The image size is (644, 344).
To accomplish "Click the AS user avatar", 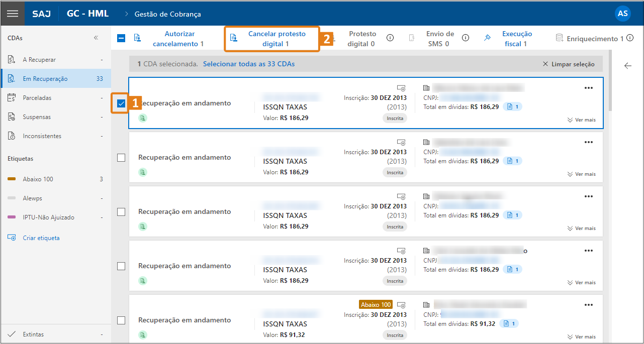I will pos(622,14).
